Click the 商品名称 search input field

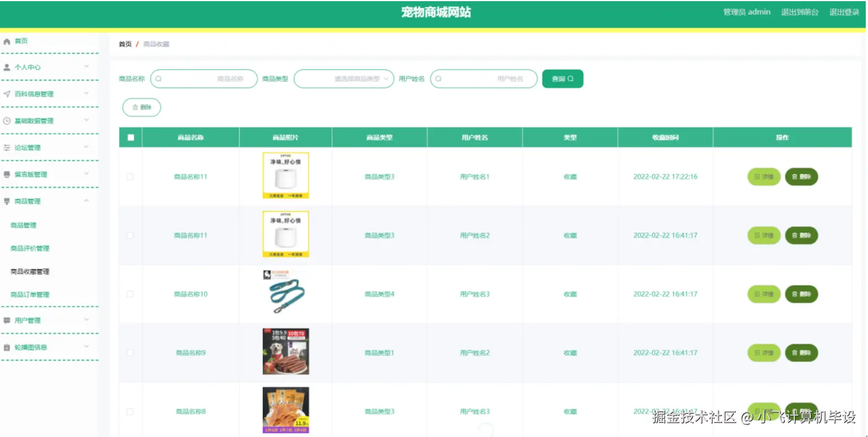(204, 79)
